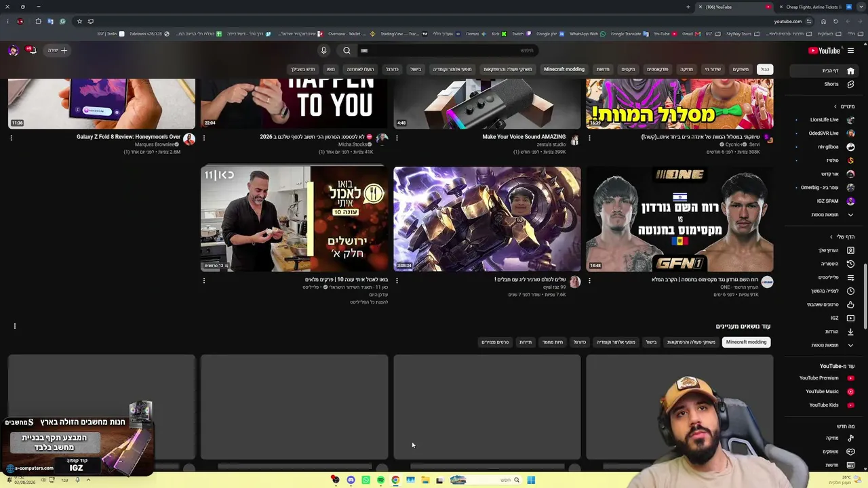This screenshot has height=488, width=868.
Task: Click the create (יצירה) button
Action: [x=57, y=50]
